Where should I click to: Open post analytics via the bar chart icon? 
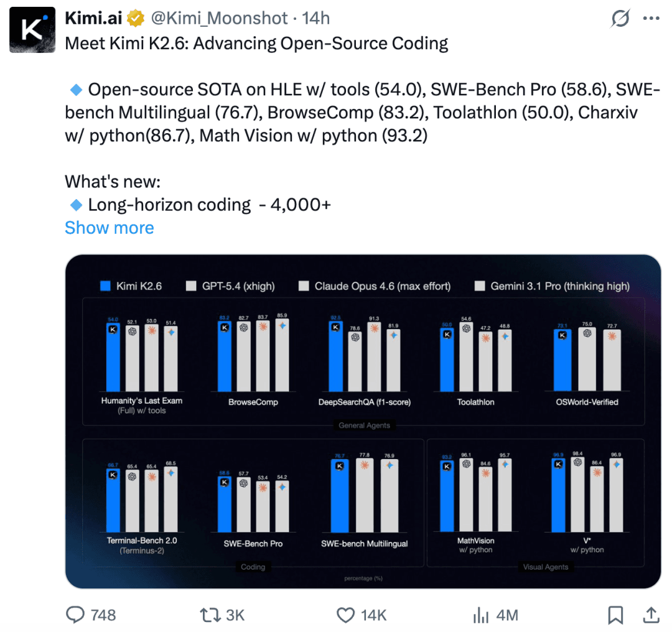coord(480,615)
